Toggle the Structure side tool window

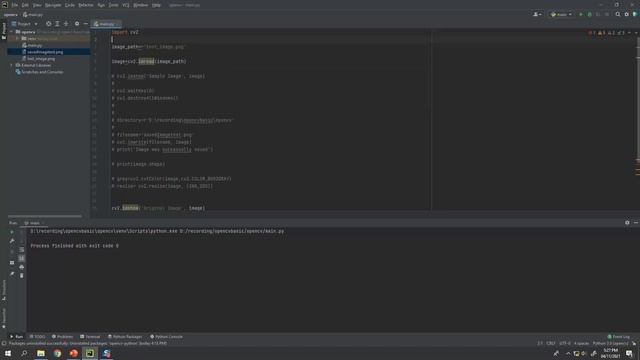(x=4, y=290)
